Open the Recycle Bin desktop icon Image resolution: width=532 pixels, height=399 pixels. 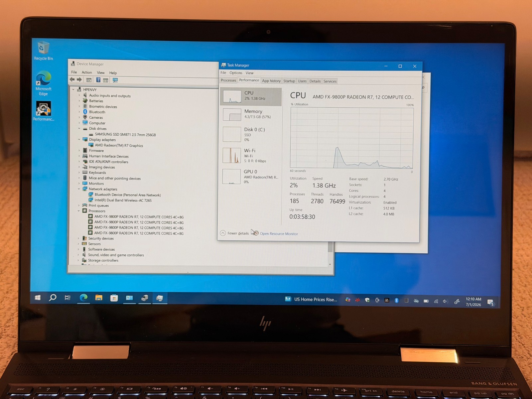43,51
